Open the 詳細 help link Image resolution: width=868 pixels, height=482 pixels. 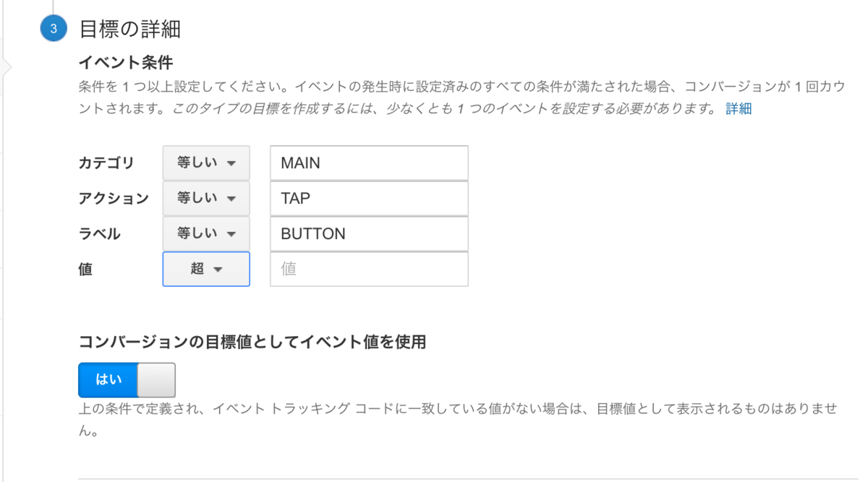(738, 108)
